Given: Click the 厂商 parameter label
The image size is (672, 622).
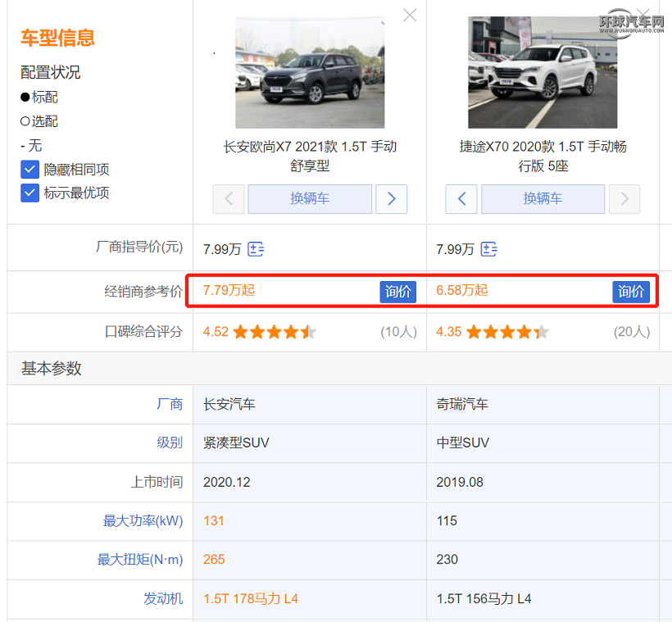Looking at the screenshot, I should (x=170, y=404).
